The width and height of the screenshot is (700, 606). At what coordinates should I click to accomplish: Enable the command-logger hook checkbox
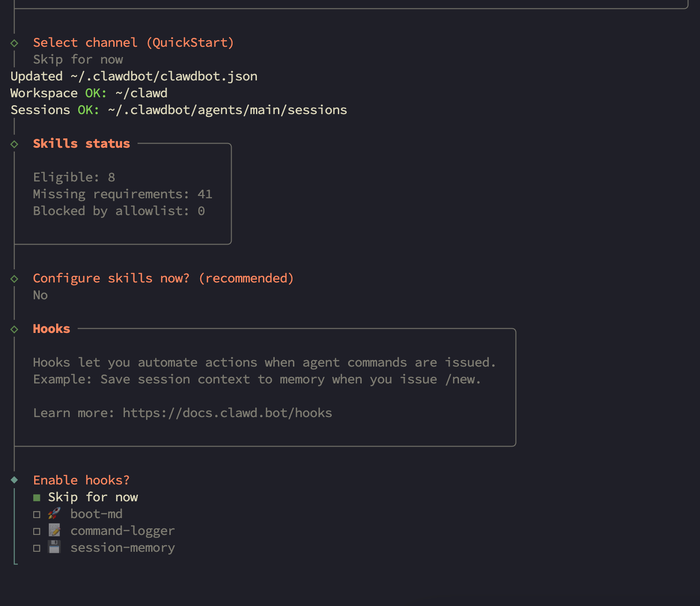[37, 531]
